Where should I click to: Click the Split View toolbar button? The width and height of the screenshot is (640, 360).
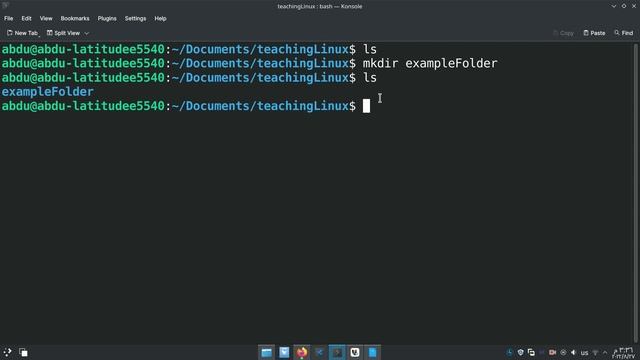click(x=64, y=33)
